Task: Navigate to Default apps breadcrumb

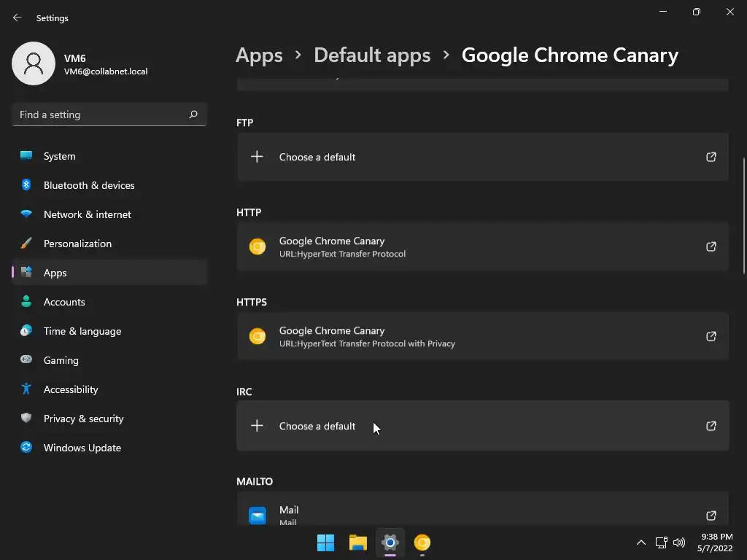Action: point(372,55)
